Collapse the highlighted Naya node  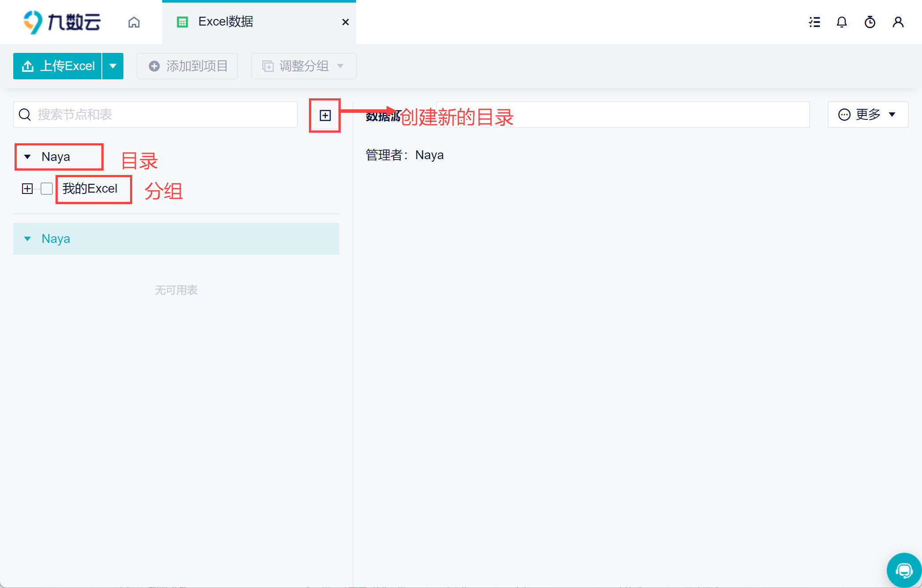coord(27,239)
